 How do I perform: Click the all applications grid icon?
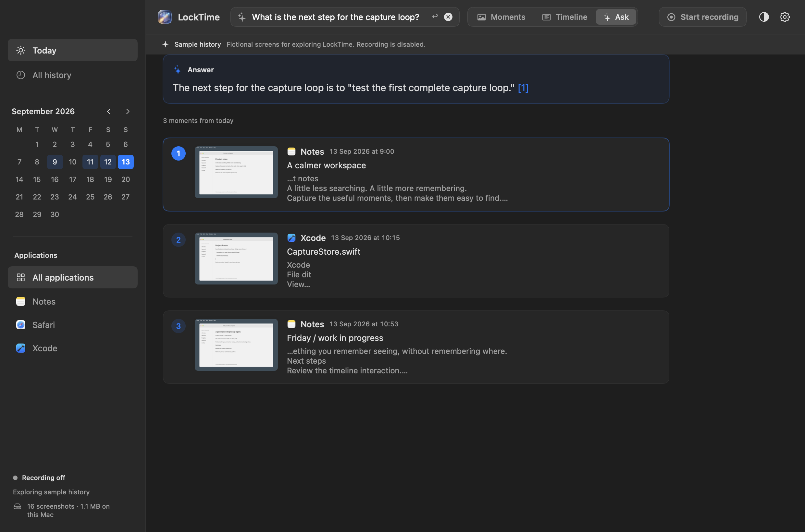click(x=21, y=278)
